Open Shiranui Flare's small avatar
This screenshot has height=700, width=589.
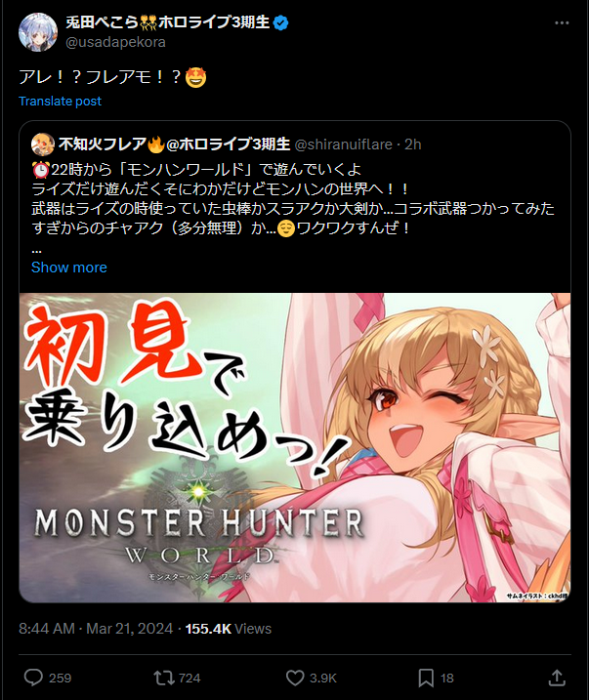42,144
